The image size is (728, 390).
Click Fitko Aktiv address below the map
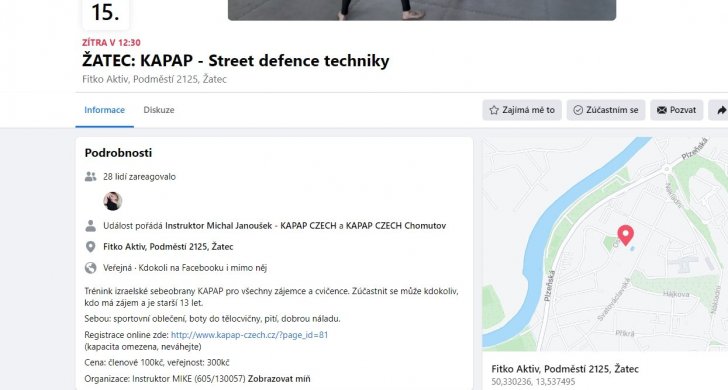click(x=565, y=369)
